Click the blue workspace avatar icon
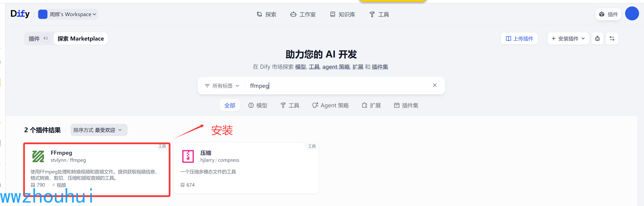This screenshot has height=206, width=644. coord(43,14)
